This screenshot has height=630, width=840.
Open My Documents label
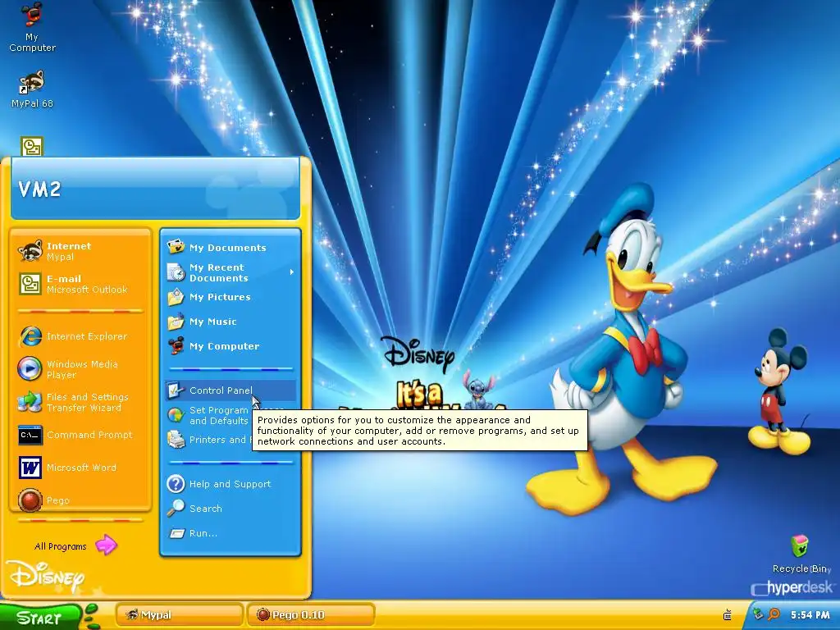[x=228, y=248]
